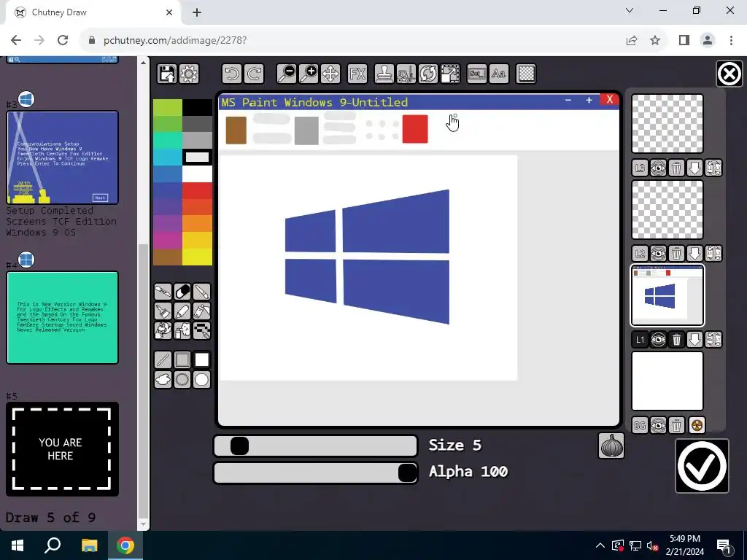The height and width of the screenshot is (560, 747).
Task: Select the L2 layer label button
Action: pyautogui.click(x=640, y=253)
